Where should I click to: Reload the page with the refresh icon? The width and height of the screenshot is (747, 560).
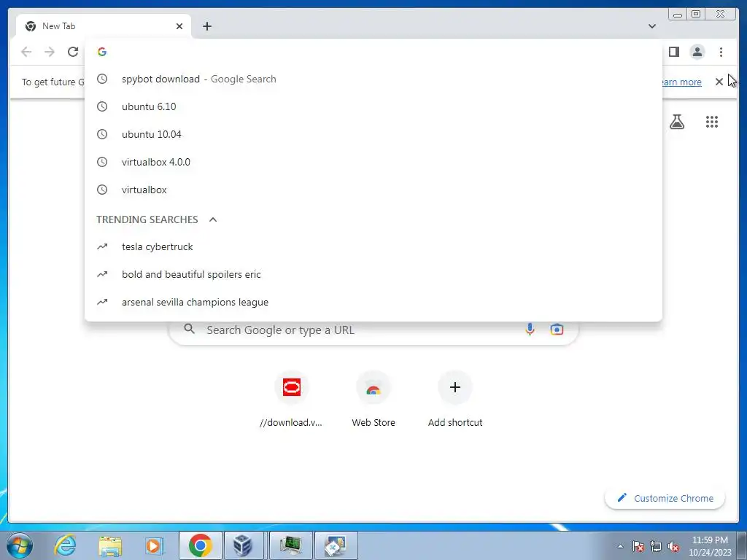(x=73, y=52)
